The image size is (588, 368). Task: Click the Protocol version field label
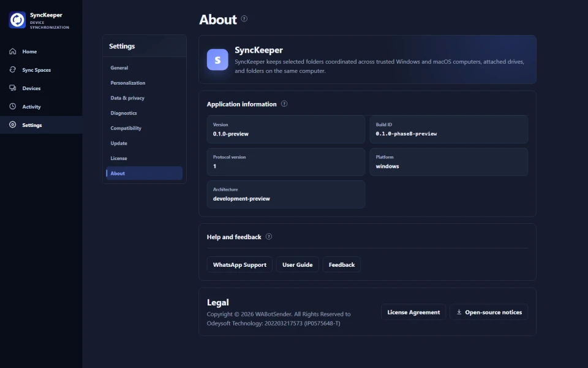(x=229, y=157)
